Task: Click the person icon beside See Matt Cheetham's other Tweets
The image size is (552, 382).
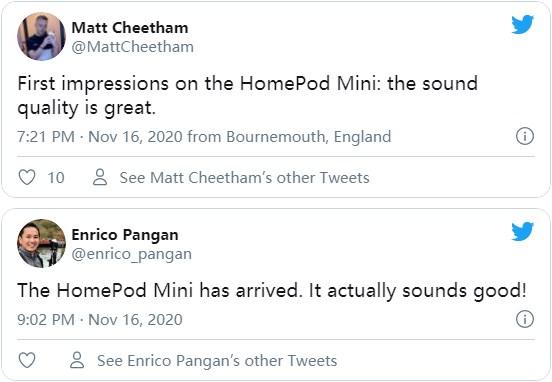Action: pyautogui.click(x=100, y=177)
